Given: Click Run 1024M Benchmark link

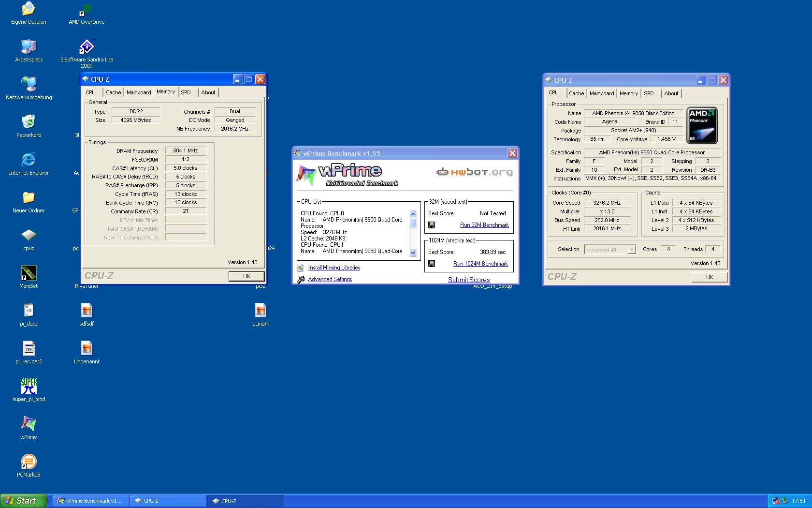Looking at the screenshot, I should (480, 264).
